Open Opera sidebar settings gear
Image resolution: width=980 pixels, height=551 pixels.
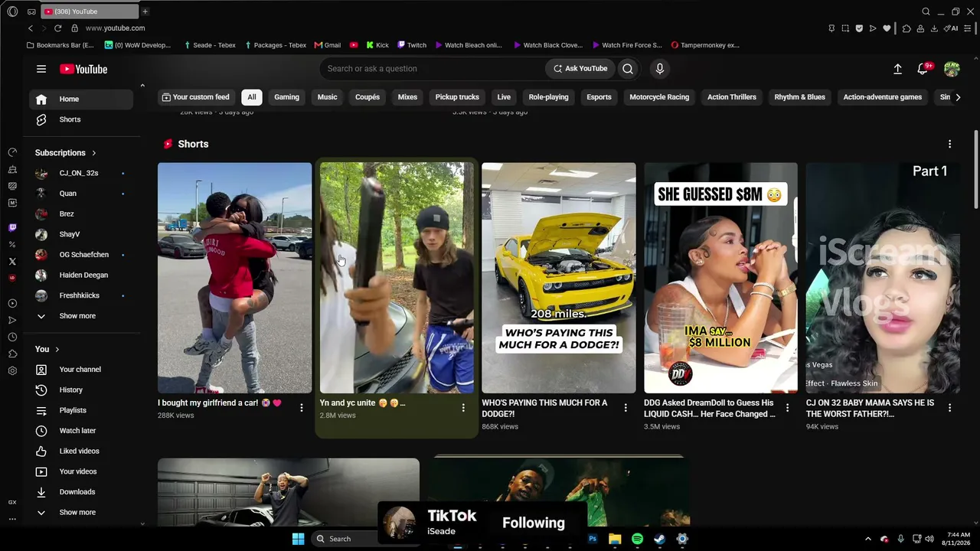pos(12,371)
